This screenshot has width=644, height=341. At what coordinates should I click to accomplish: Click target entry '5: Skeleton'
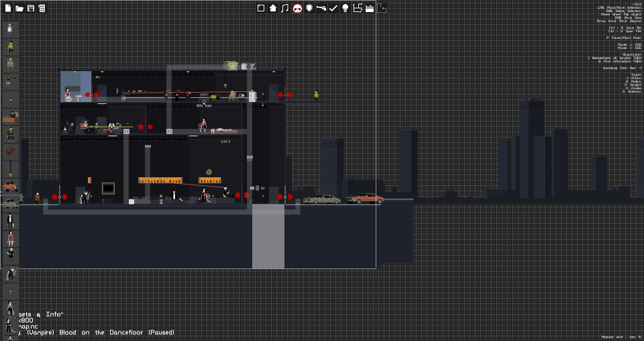[x=632, y=91]
